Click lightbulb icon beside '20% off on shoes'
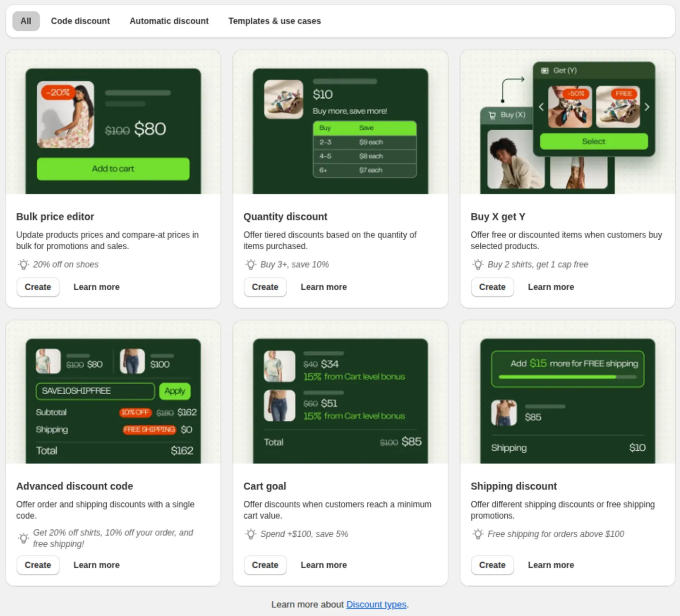 (24, 264)
